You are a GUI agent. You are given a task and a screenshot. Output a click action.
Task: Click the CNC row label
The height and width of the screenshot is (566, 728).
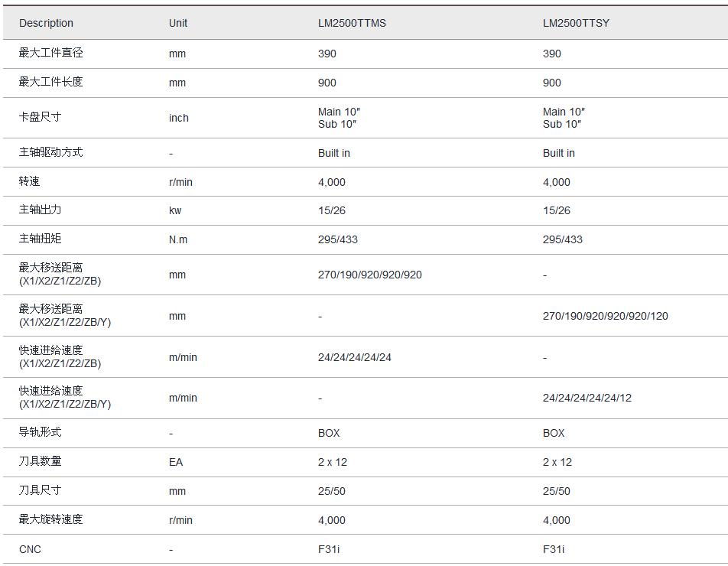pyautogui.click(x=31, y=549)
